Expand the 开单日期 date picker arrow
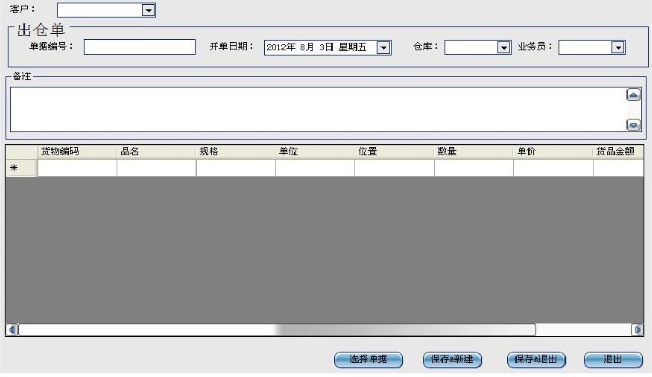This screenshot has width=652, height=377. point(383,48)
